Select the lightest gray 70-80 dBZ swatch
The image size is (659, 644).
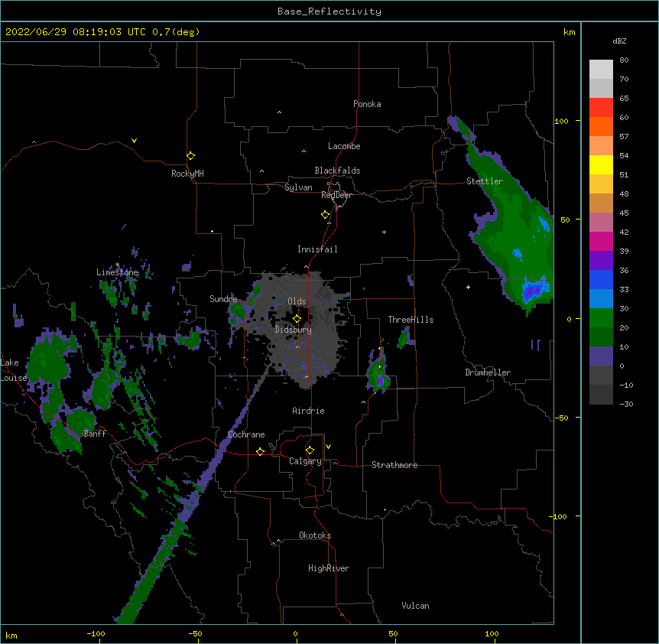pos(601,70)
